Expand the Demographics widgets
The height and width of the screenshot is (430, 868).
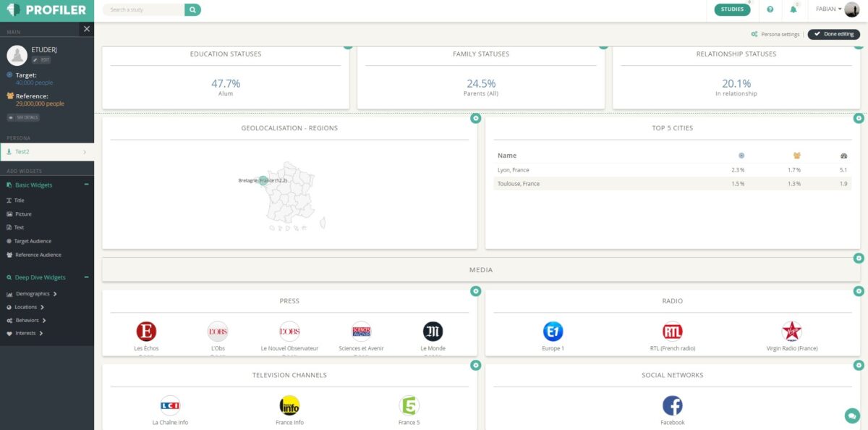click(x=32, y=294)
